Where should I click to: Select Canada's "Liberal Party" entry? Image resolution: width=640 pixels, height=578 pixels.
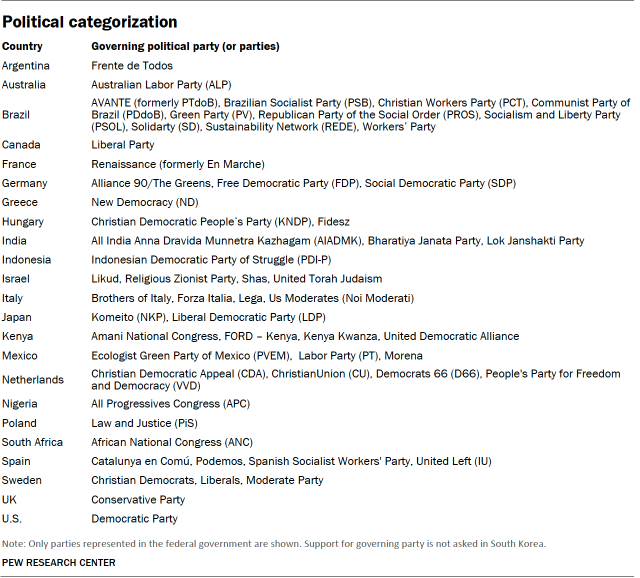(x=122, y=145)
